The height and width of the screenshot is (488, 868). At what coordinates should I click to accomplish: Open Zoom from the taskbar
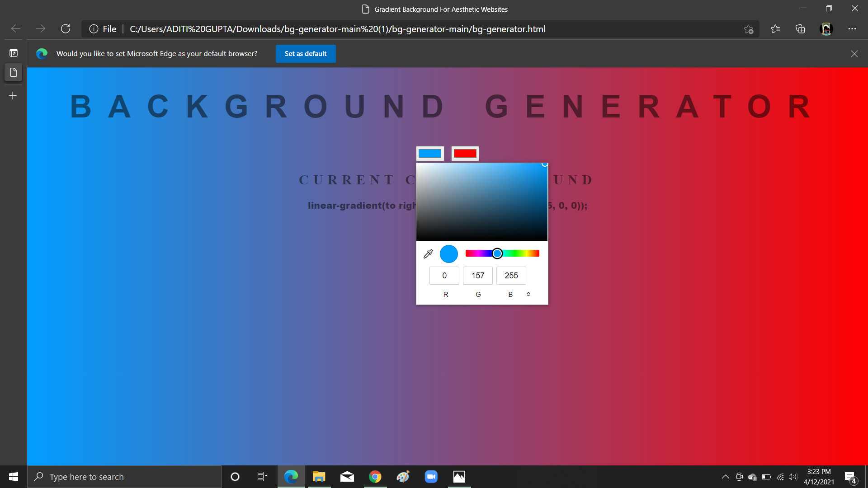(x=431, y=477)
